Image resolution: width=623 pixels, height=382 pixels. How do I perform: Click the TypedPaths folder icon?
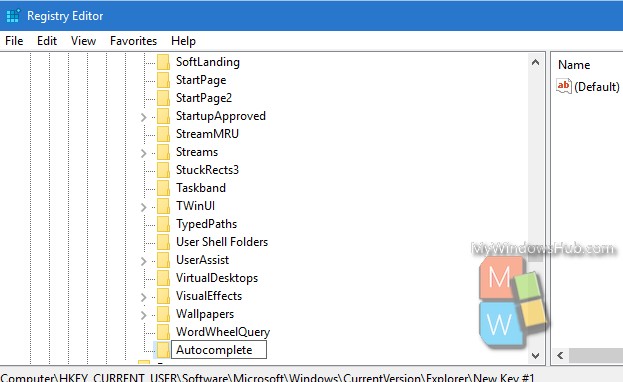pyautogui.click(x=163, y=224)
